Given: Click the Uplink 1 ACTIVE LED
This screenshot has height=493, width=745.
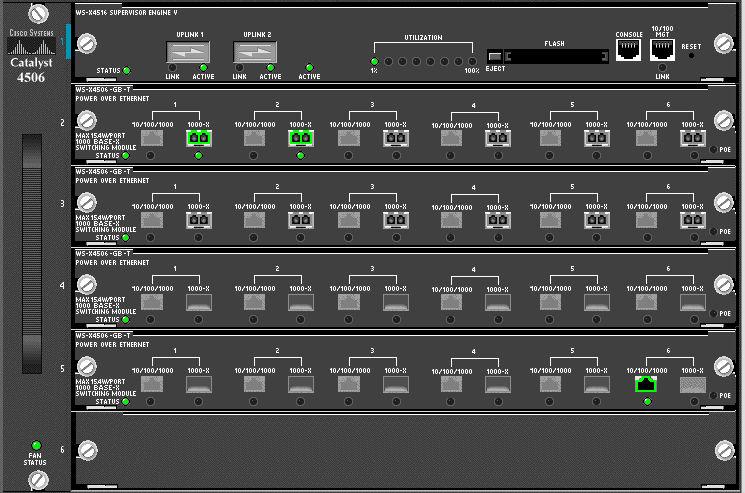Looking at the screenshot, I should pyautogui.click(x=203, y=68).
